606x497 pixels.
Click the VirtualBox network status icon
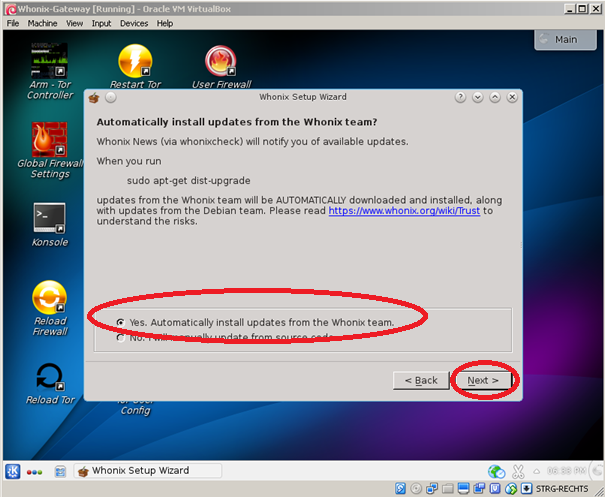coord(432,488)
